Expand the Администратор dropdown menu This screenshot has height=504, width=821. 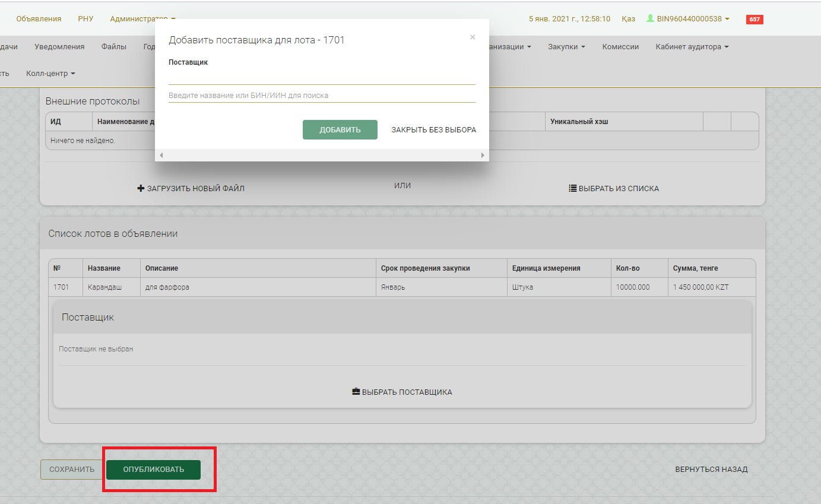(142, 19)
